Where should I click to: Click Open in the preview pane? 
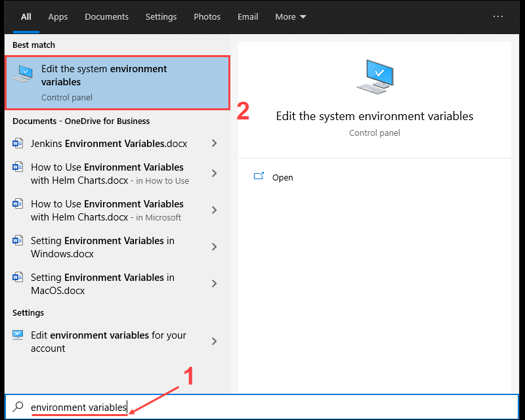282,177
